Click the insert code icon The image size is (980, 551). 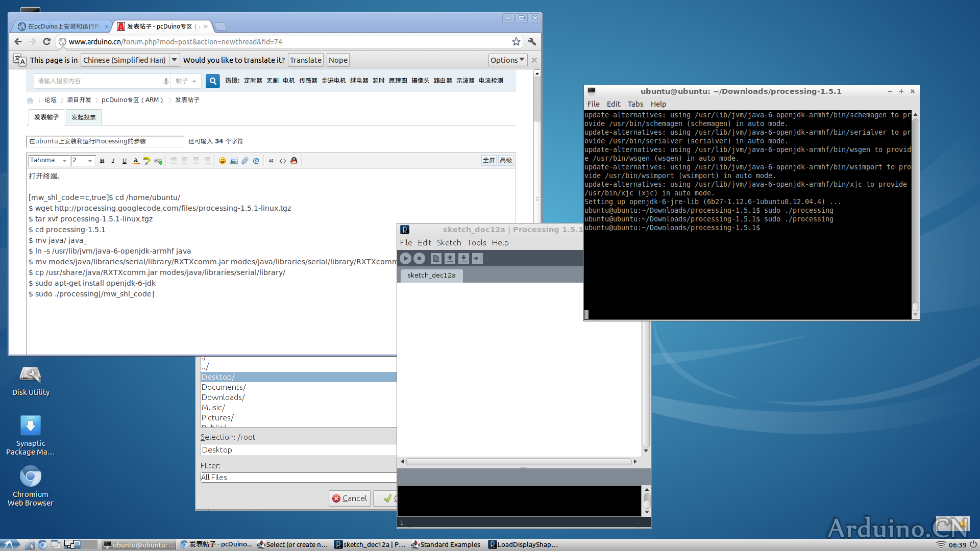tap(282, 161)
